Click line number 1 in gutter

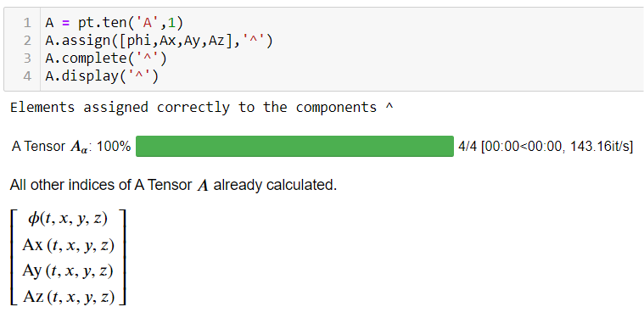click(x=27, y=23)
